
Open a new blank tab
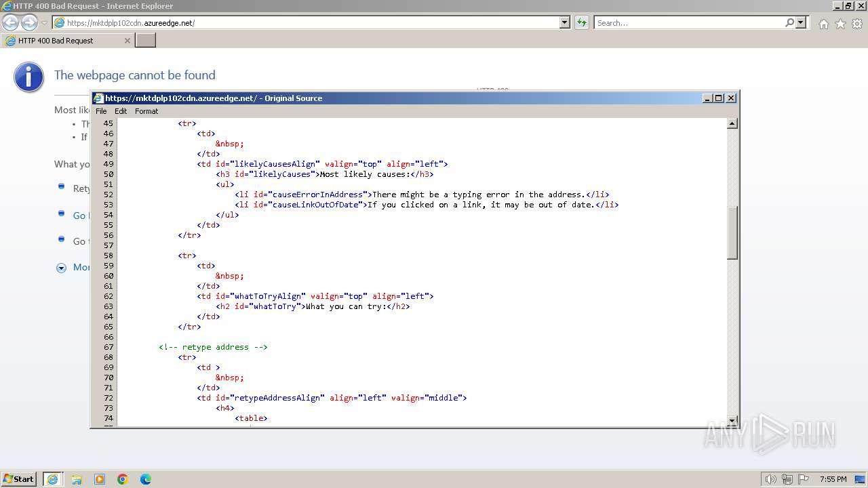click(x=146, y=41)
